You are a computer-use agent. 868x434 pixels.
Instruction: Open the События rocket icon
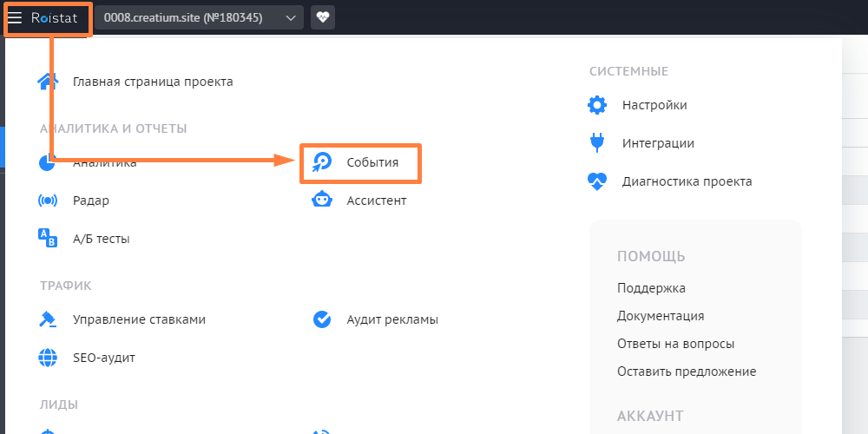click(x=322, y=163)
